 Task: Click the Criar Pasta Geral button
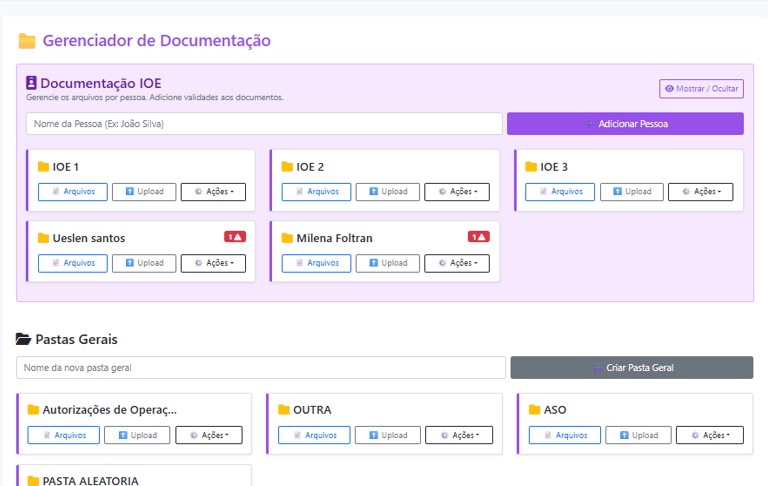coord(632,367)
